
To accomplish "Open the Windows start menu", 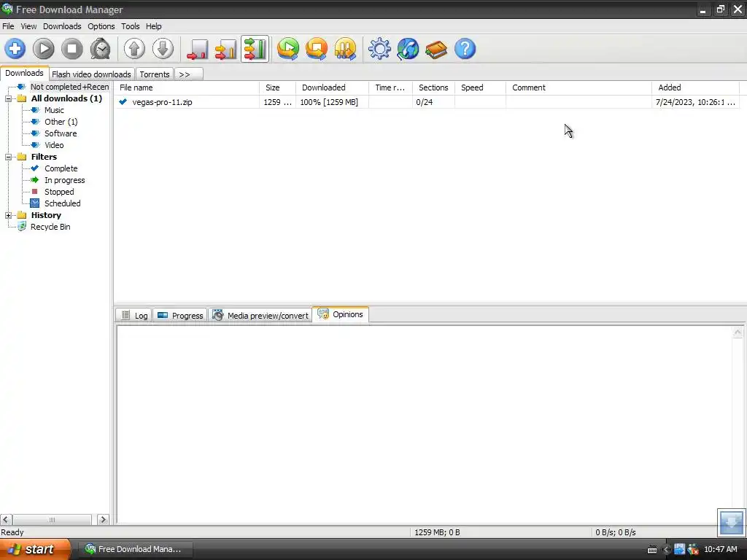I will coord(34,549).
